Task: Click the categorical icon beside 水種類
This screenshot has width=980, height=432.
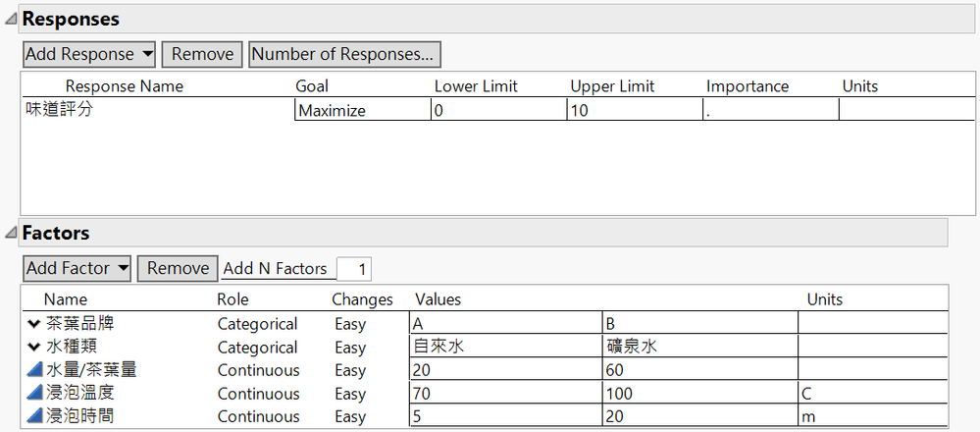Action: (34, 348)
